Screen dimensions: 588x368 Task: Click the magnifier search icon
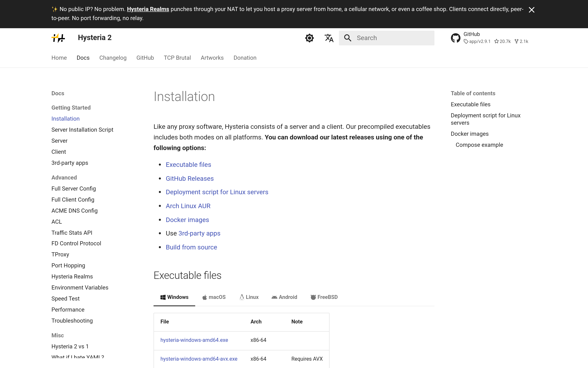(x=348, y=38)
